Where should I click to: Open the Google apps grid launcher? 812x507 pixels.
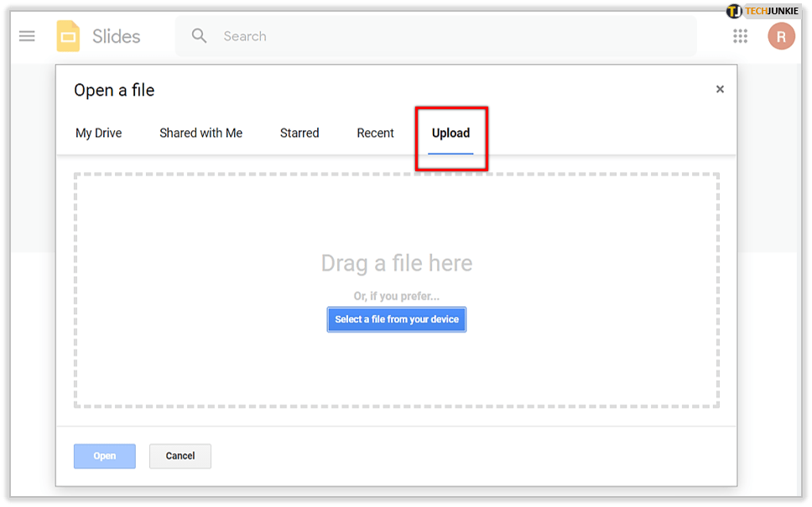740,36
